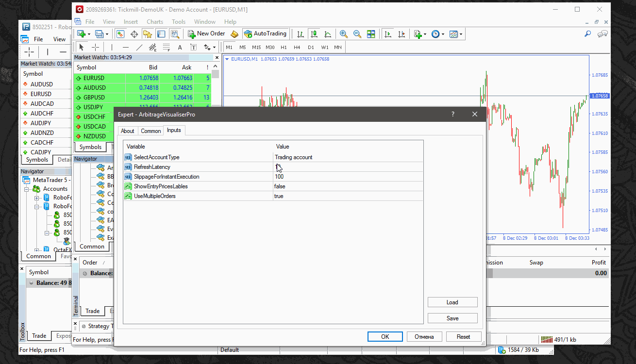The width and height of the screenshot is (636, 364).
Task: Toggle the chart auto scroll icon
Action: 388,34
